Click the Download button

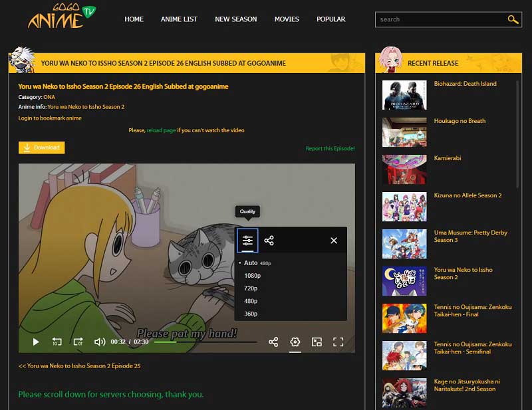click(x=41, y=148)
